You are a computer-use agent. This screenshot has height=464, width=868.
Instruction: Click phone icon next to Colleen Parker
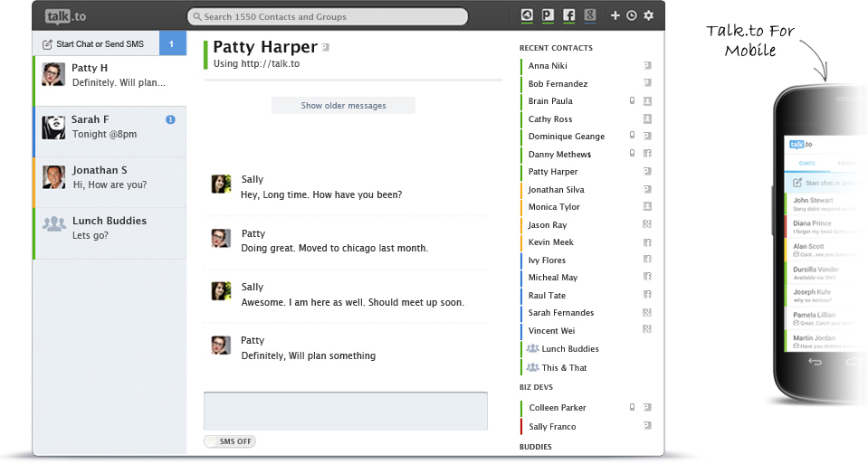632,407
